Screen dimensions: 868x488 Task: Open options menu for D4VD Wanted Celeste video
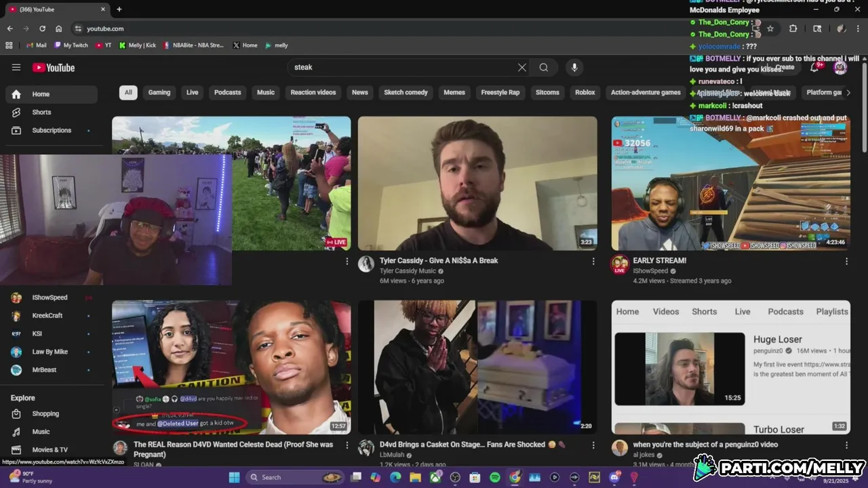(x=347, y=445)
